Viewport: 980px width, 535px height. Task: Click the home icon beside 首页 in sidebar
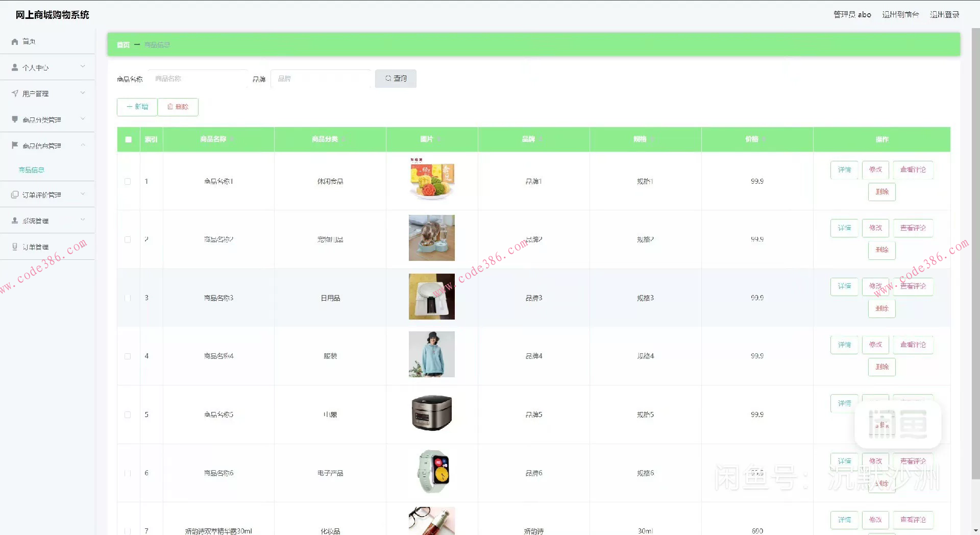click(15, 42)
